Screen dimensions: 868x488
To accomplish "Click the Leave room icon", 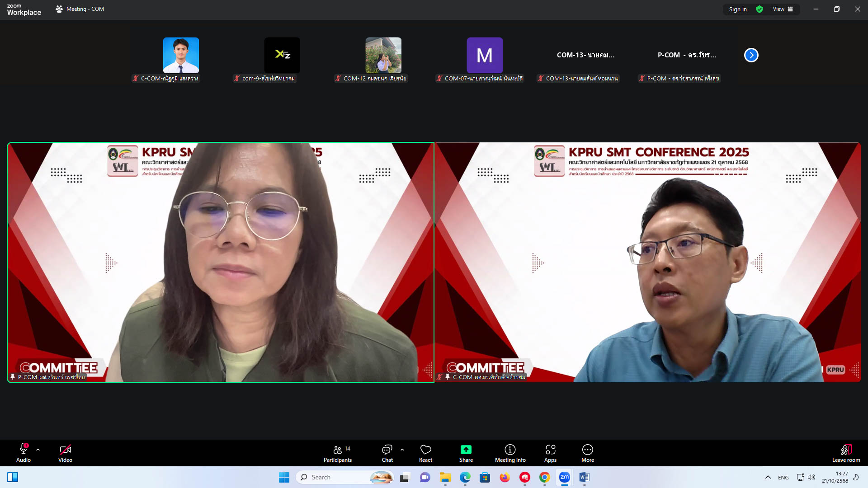I will coord(846,453).
